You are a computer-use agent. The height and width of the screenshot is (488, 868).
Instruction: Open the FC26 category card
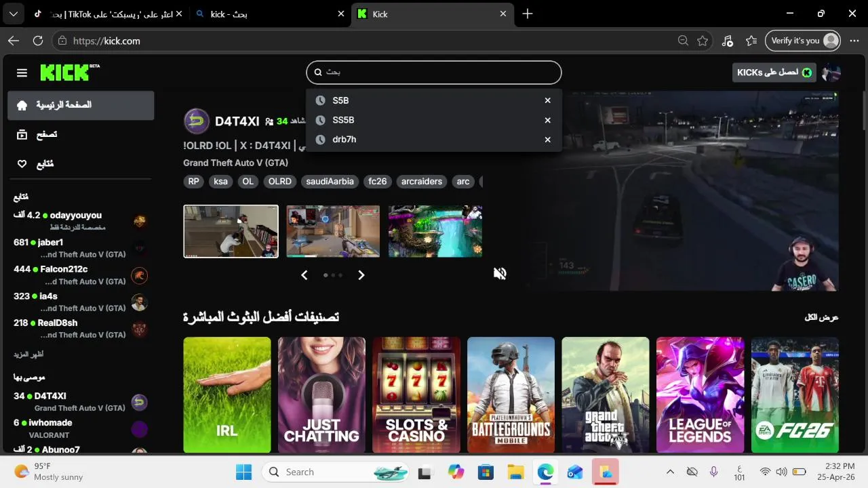click(x=795, y=394)
